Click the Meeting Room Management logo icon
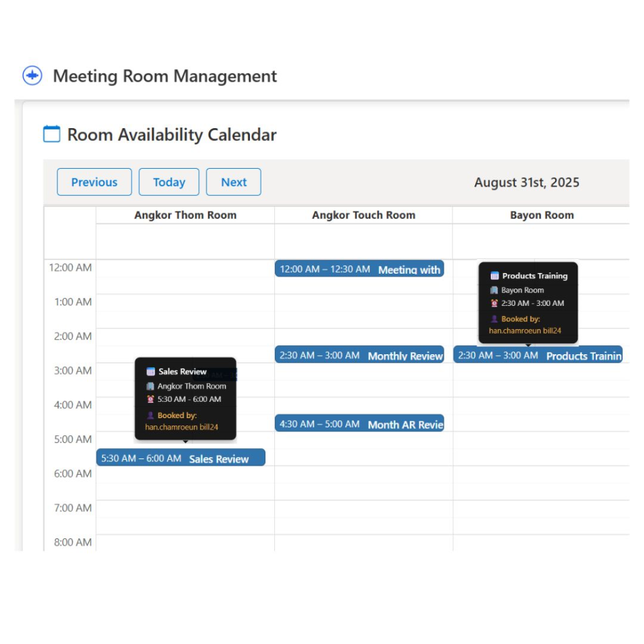644x644 pixels. tap(32, 75)
